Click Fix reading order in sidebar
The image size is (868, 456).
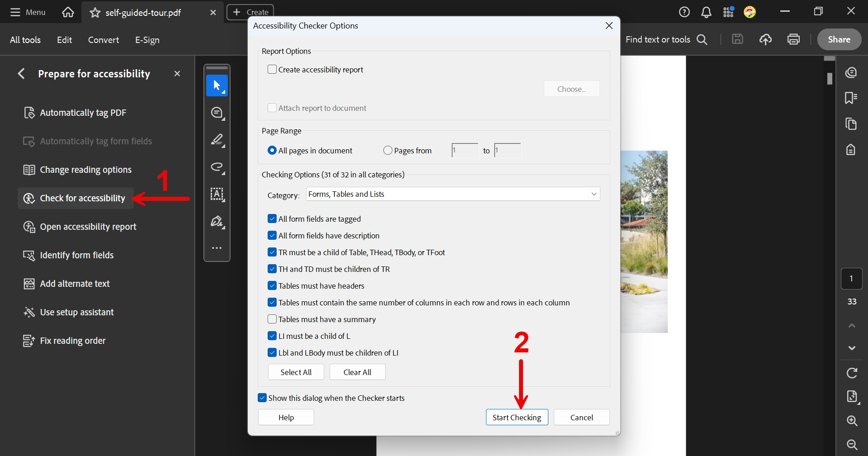coord(73,341)
